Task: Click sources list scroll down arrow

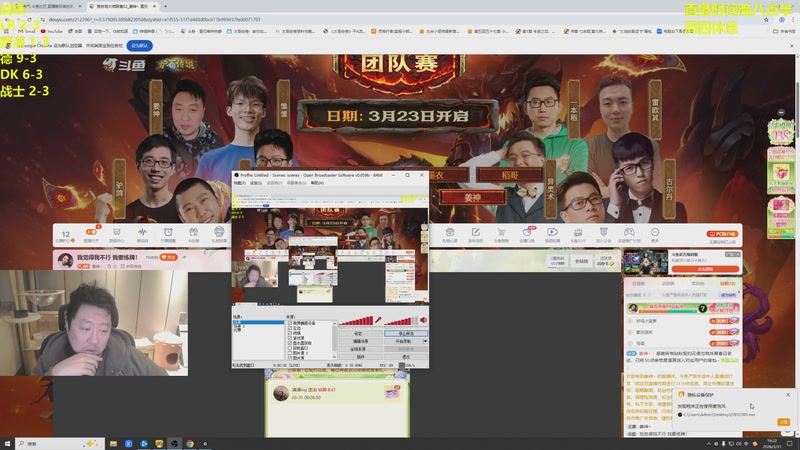Action: (x=335, y=357)
